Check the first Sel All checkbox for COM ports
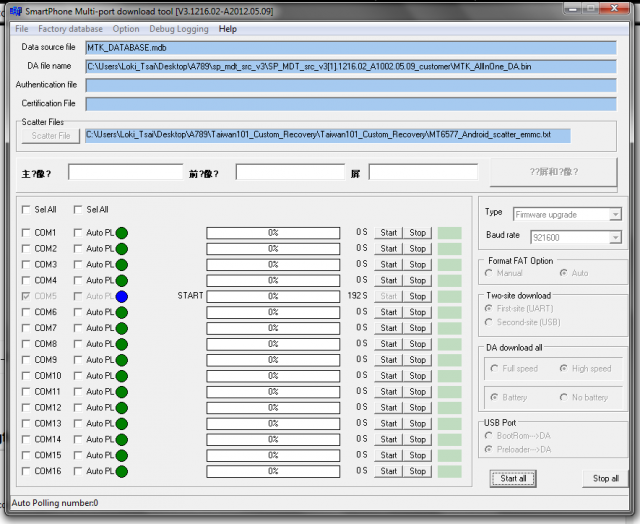This screenshot has width=640, height=524. [x=26, y=210]
